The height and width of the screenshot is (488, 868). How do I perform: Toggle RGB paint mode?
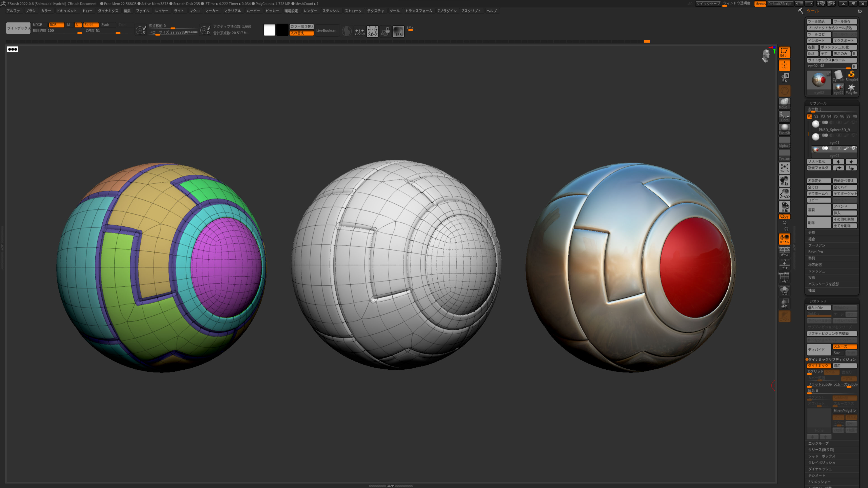click(x=56, y=25)
